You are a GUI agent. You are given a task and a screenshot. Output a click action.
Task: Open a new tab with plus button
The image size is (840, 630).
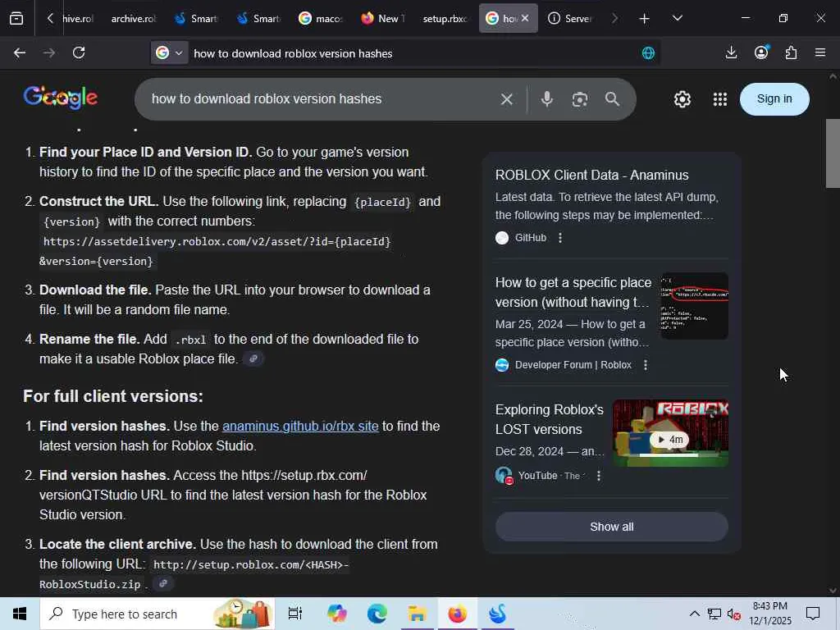click(644, 19)
